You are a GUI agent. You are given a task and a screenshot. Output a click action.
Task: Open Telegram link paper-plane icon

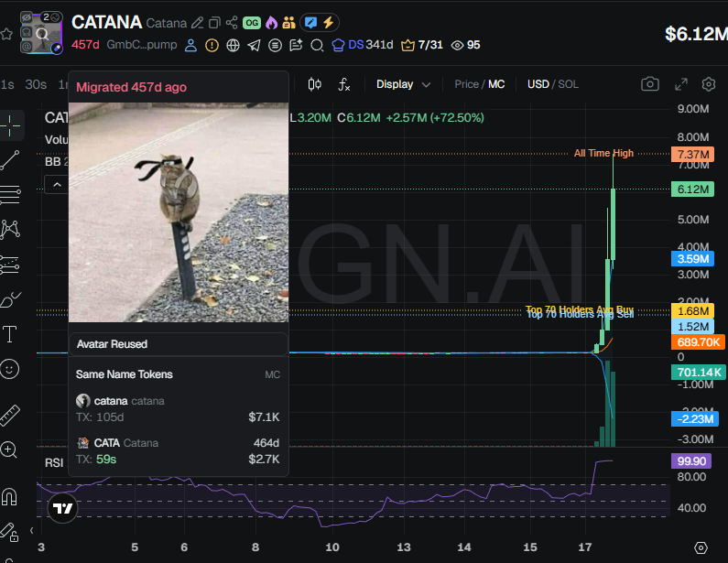254,46
